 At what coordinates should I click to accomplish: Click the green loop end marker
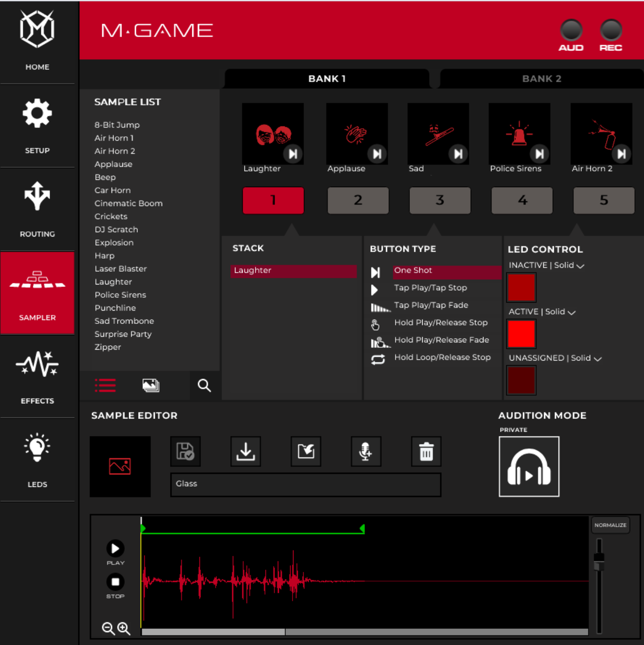362,529
